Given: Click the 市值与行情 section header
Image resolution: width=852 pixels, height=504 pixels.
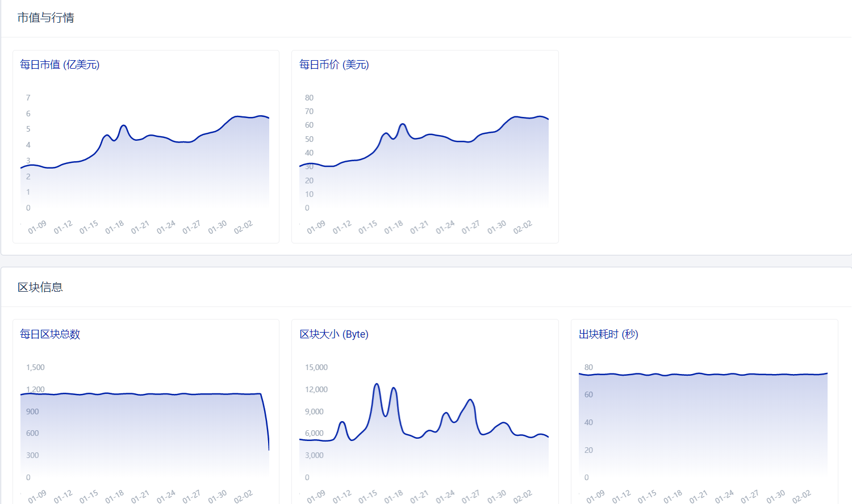Looking at the screenshot, I should tap(46, 18).
